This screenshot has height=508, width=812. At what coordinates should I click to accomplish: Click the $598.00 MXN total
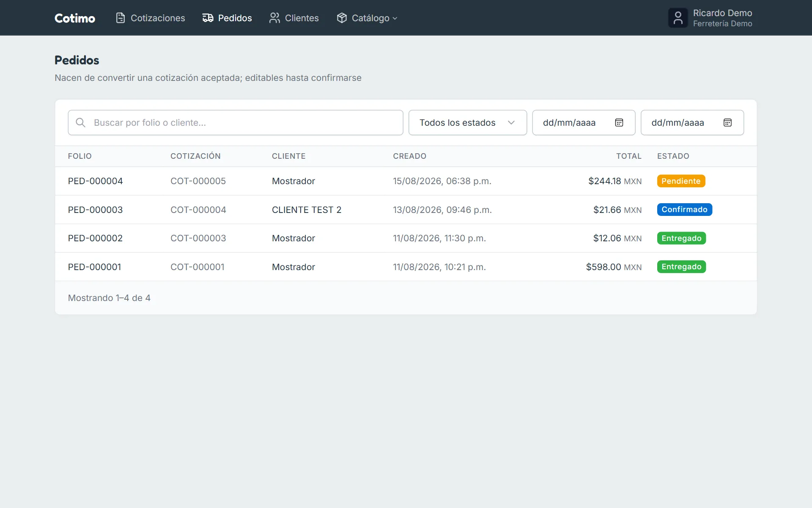(x=614, y=267)
